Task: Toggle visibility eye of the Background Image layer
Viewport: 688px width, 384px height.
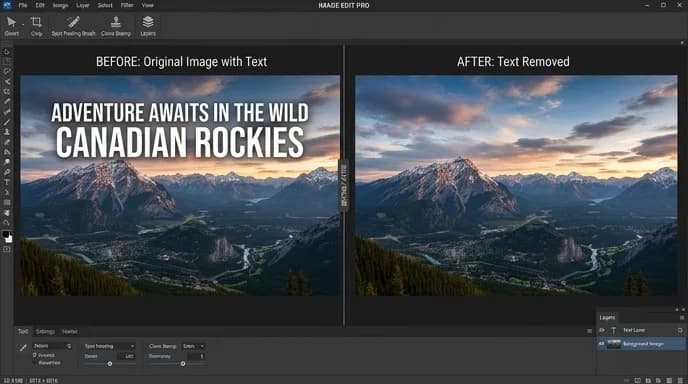Action: 602,344
